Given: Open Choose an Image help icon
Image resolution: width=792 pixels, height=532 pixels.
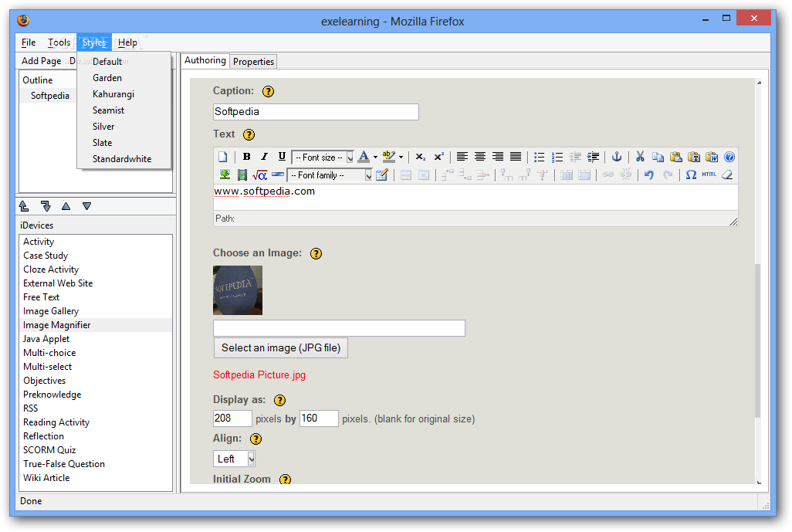Looking at the screenshot, I should [316, 253].
